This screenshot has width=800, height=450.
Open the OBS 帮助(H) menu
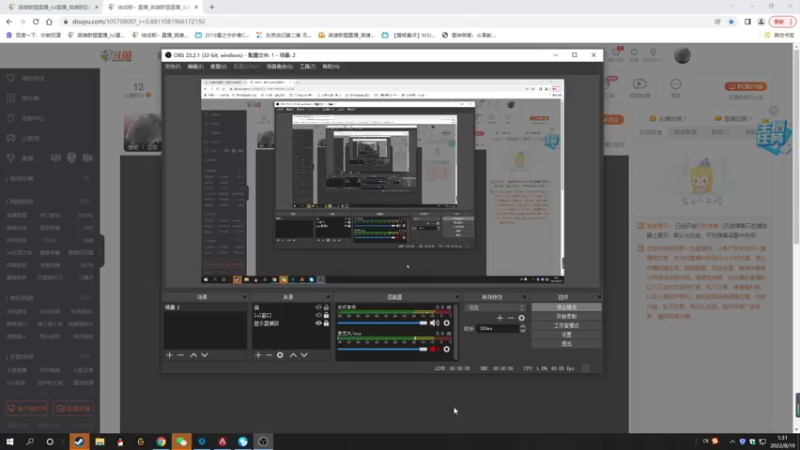[x=331, y=66]
